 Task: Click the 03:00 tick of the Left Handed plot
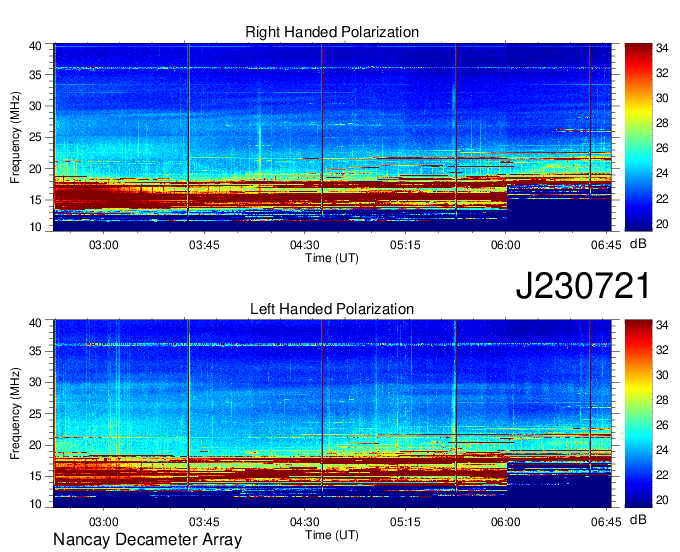[x=103, y=522]
